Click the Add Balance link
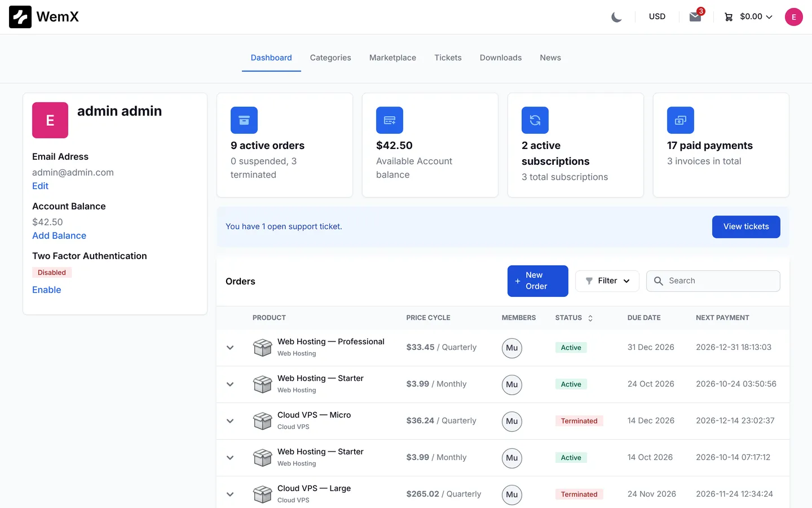 point(59,235)
